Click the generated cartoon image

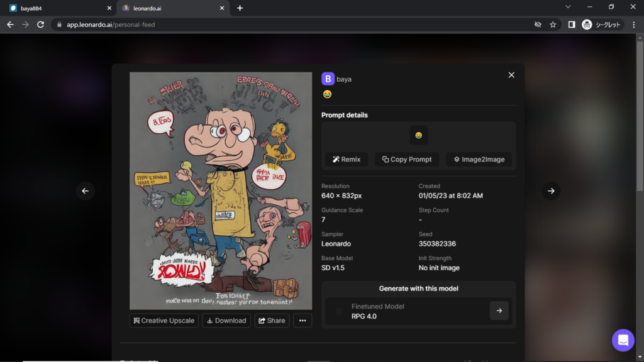pyautogui.click(x=221, y=191)
